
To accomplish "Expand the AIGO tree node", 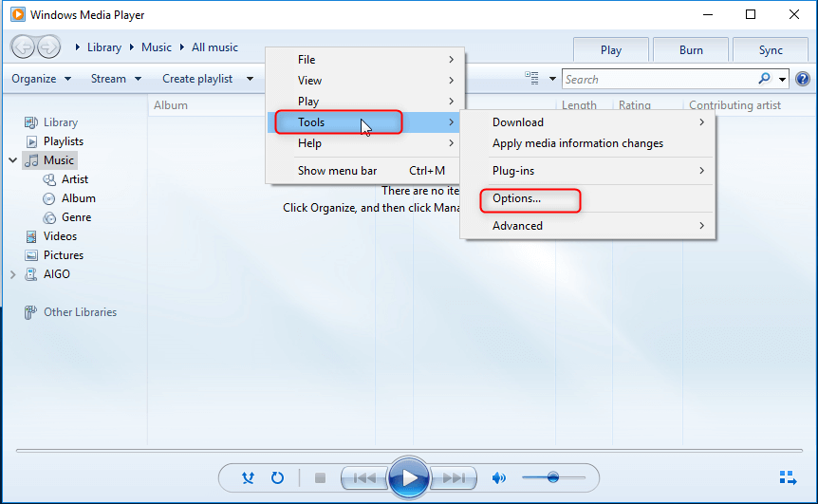I will (x=13, y=274).
